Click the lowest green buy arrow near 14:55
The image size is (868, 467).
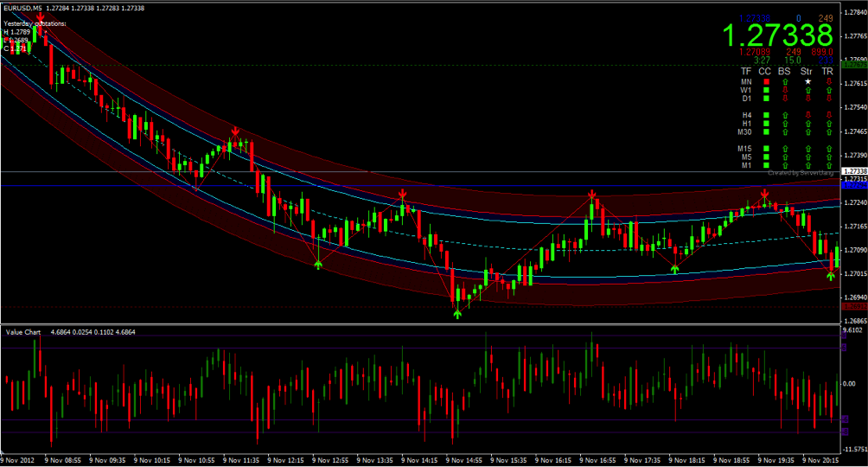click(x=457, y=314)
